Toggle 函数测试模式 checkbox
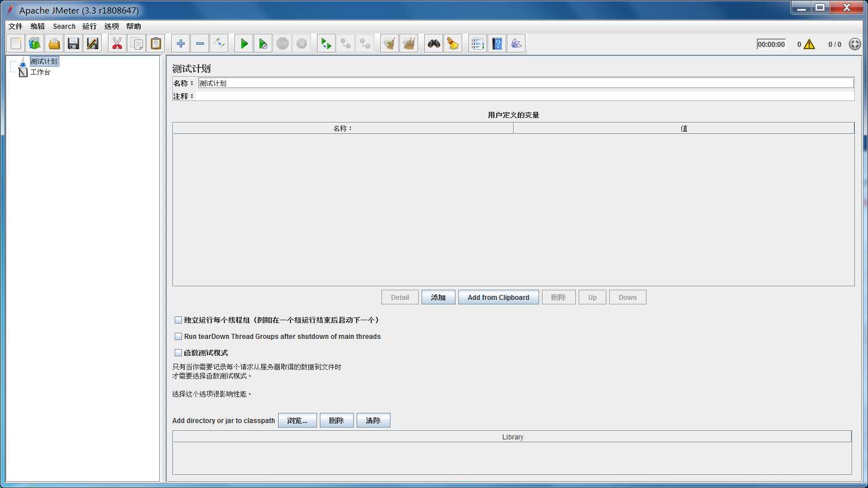The image size is (868, 488). pos(178,352)
